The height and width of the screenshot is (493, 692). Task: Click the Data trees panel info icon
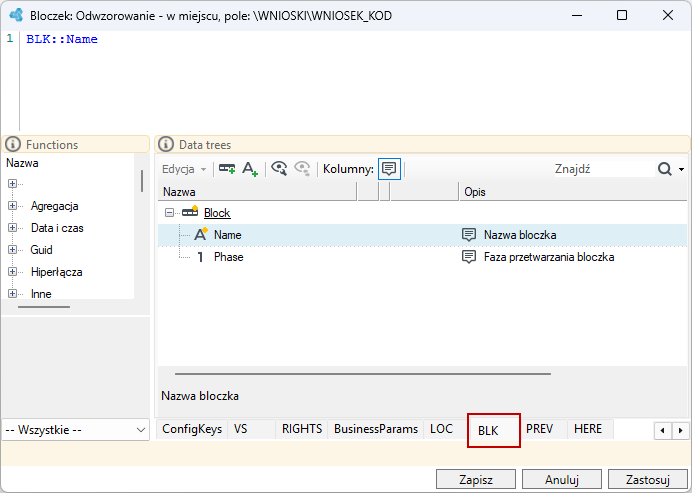[x=166, y=144]
